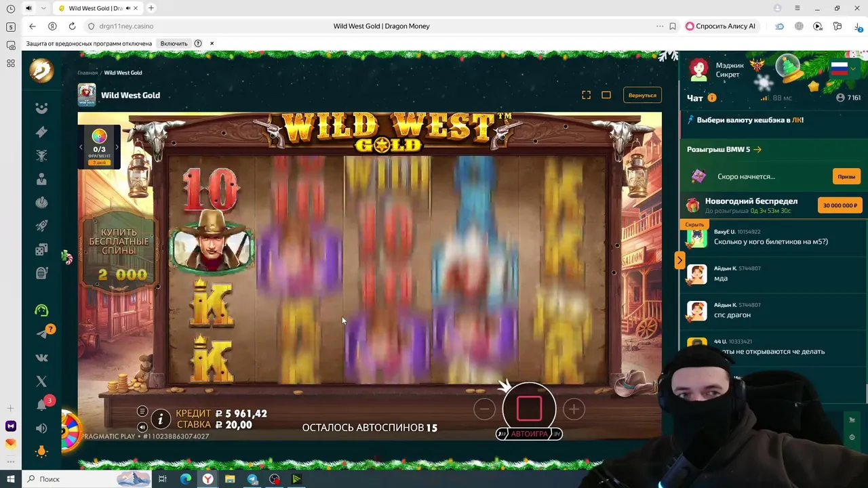Go to previous fragment left arrow

click(x=81, y=147)
